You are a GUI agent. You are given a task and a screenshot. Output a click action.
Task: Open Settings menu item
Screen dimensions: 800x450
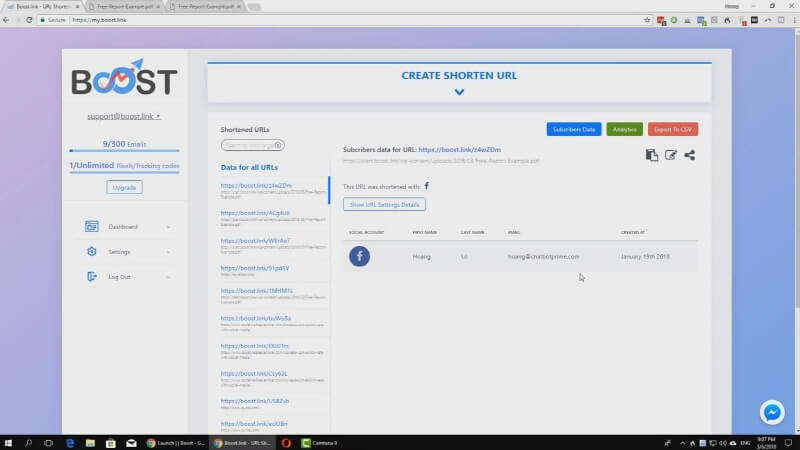coord(119,252)
